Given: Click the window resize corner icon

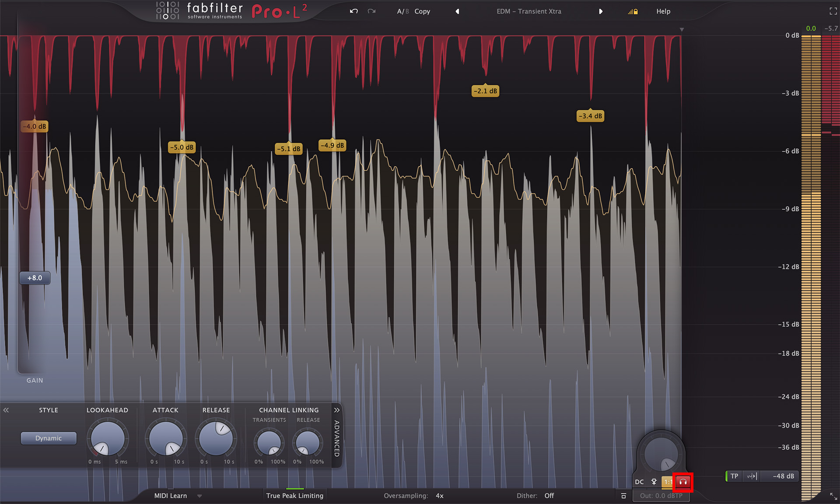Looking at the screenshot, I should pos(833,497).
